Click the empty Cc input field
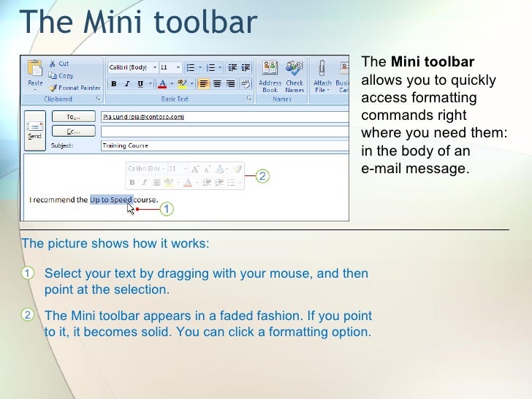 (225, 132)
